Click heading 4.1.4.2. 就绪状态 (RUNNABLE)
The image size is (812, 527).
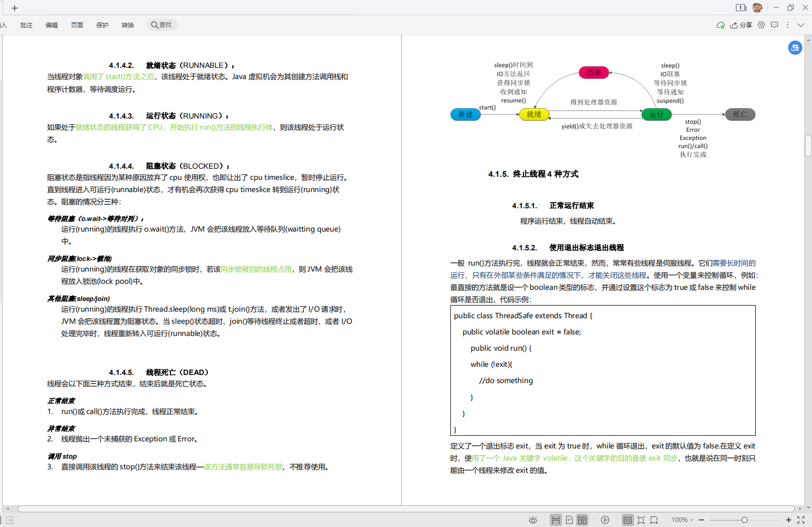[172, 65]
